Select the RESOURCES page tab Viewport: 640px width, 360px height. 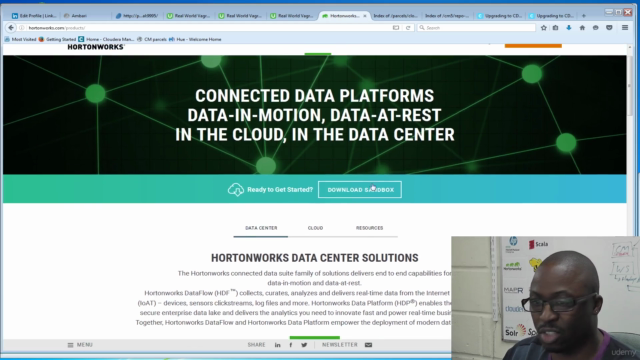[369, 228]
